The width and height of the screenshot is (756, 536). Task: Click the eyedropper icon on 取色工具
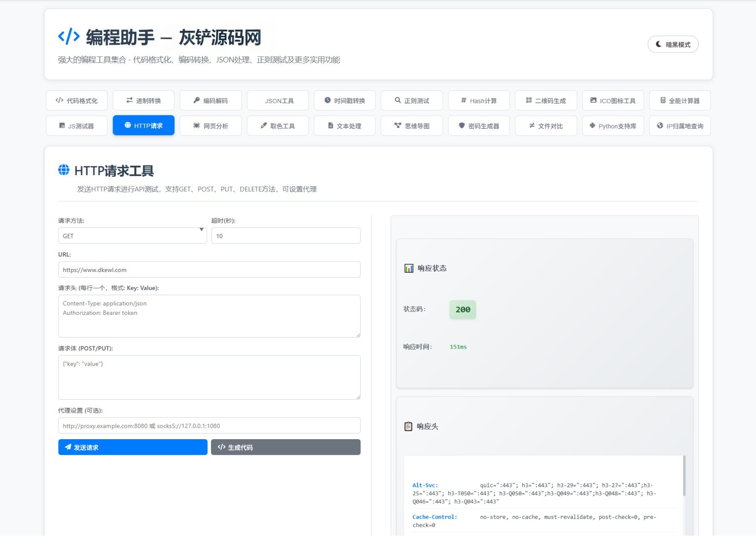[x=264, y=126]
